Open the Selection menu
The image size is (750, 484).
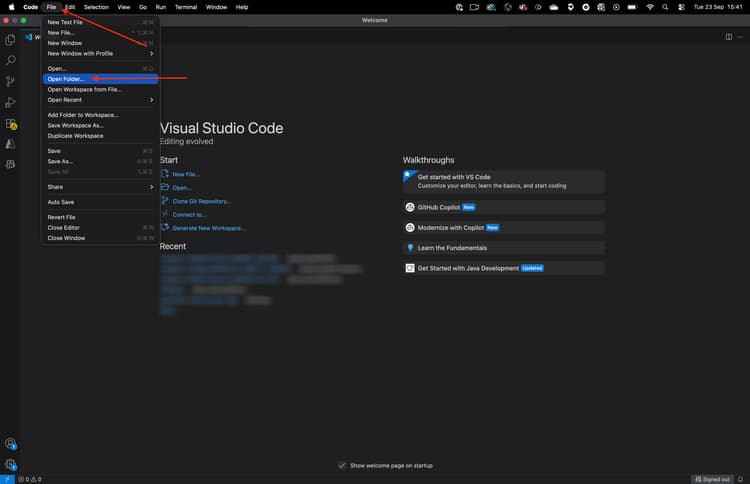tap(96, 7)
